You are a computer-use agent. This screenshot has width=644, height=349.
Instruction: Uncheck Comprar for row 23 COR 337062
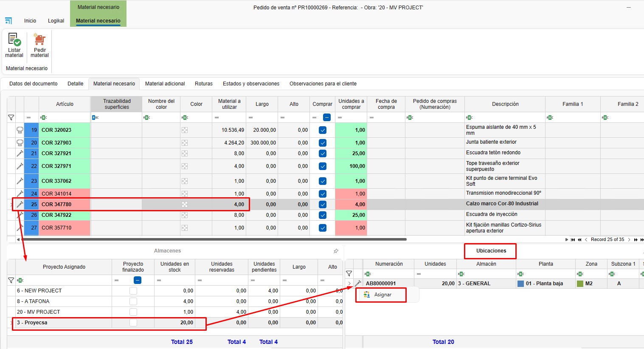pos(323,181)
